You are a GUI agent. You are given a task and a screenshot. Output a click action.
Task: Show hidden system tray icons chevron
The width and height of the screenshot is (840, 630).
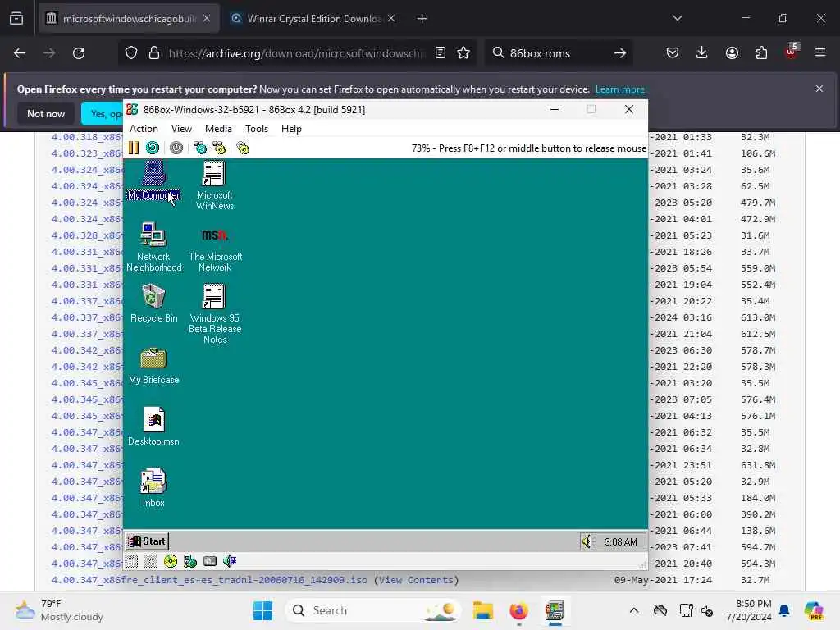pyautogui.click(x=634, y=610)
